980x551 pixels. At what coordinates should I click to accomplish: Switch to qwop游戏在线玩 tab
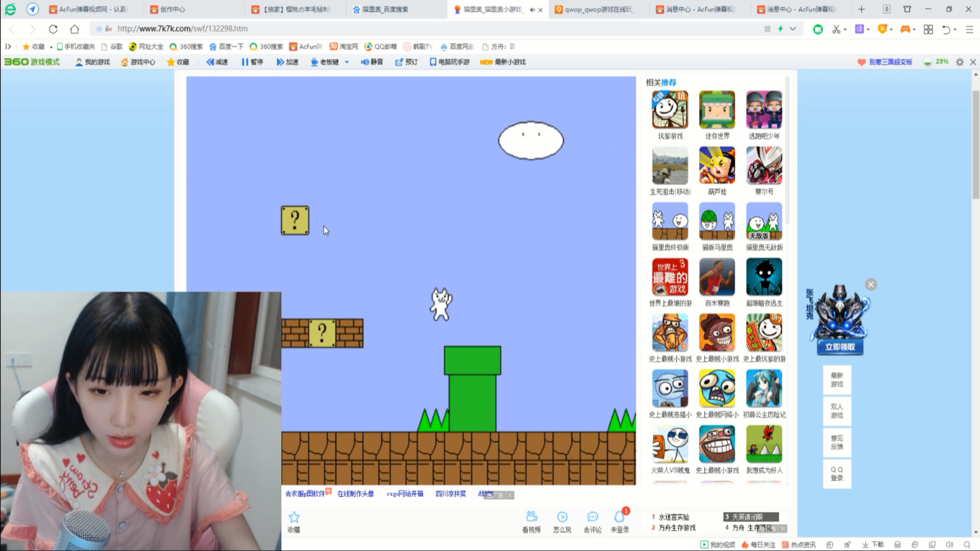tap(599, 9)
